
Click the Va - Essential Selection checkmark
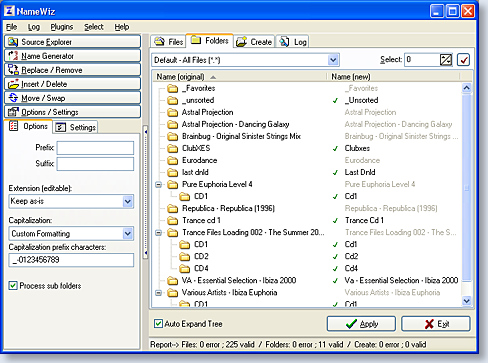pos(335,281)
